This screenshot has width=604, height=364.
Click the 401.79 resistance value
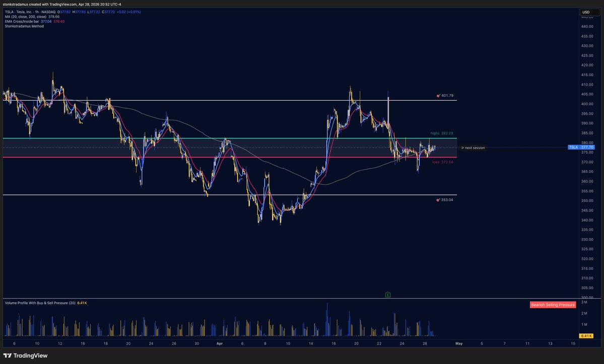pos(447,96)
